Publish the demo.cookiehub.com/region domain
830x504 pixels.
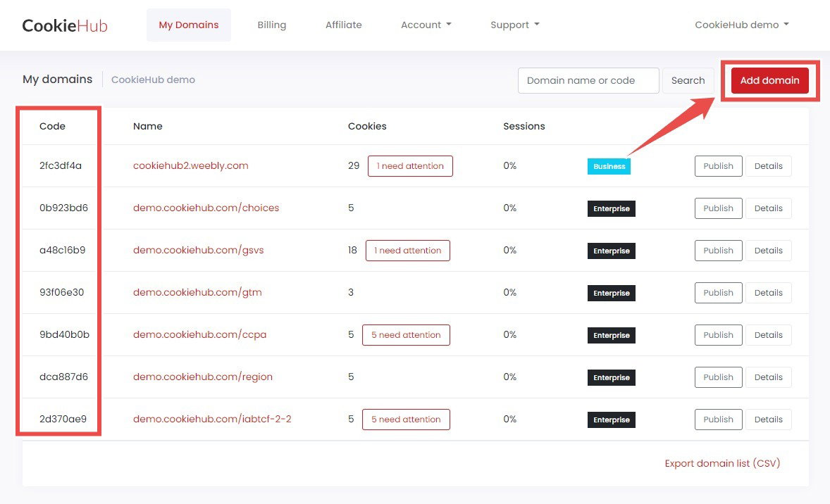718,377
